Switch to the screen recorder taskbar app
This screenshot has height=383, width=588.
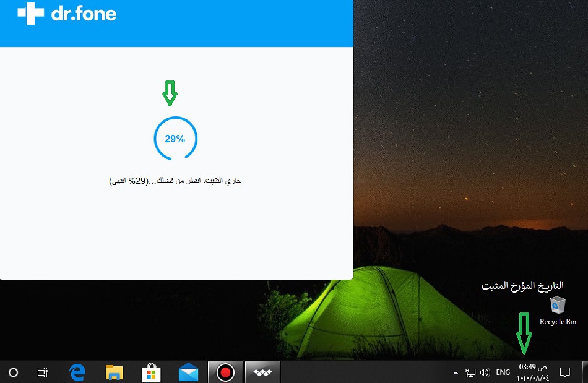point(225,372)
